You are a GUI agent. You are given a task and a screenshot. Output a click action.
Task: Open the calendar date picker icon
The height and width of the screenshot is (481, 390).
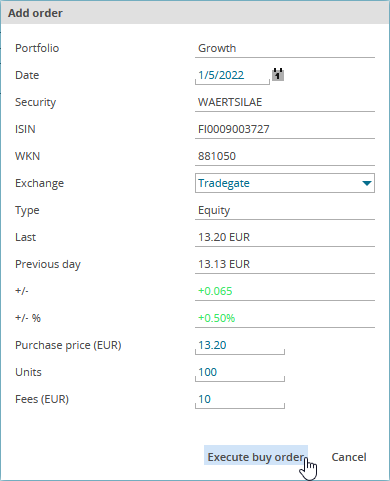[x=278, y=74]
